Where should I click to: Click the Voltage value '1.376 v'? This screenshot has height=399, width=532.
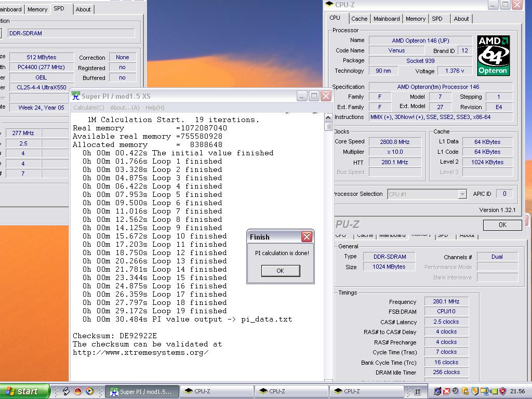click(x=455, y=71)
